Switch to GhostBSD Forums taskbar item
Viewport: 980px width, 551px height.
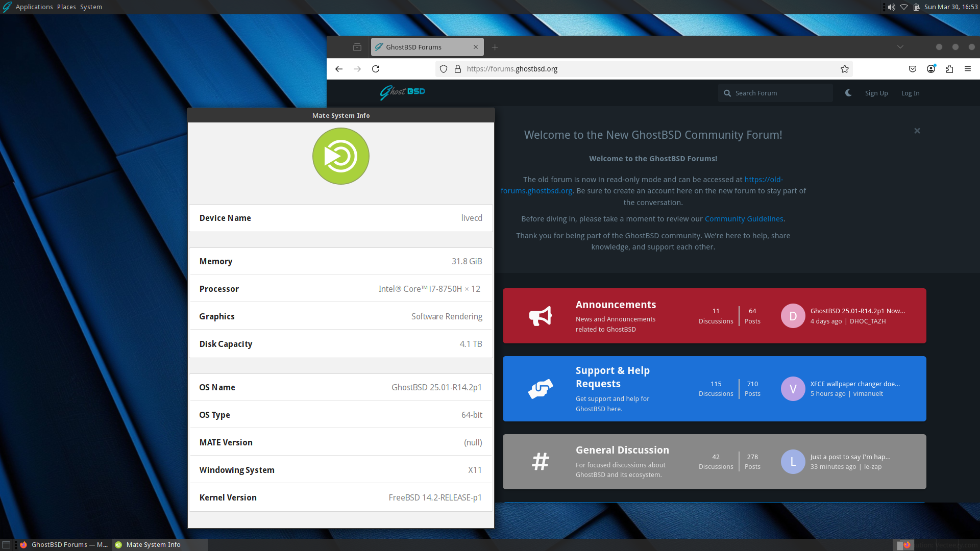pos(64,545)
